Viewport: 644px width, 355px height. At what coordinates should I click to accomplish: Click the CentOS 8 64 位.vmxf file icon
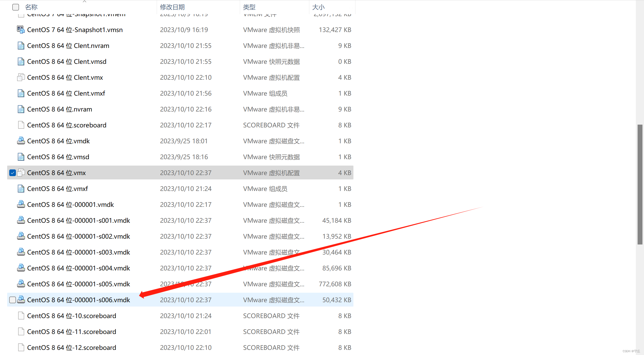21,189
